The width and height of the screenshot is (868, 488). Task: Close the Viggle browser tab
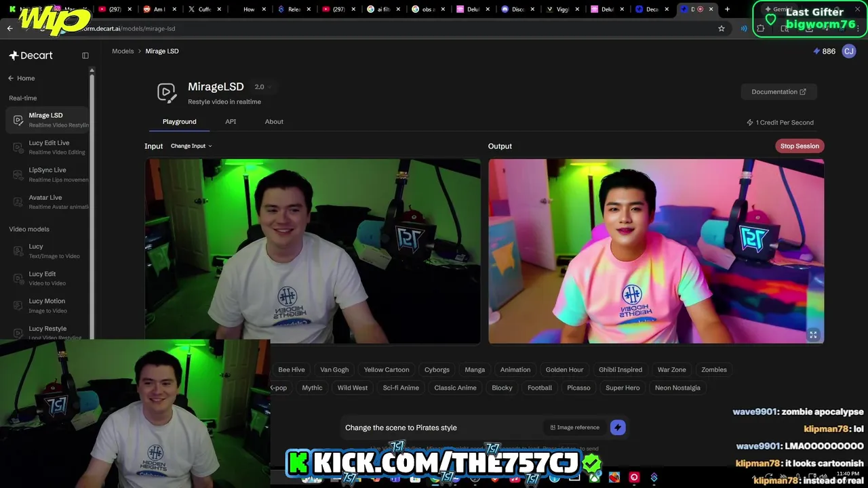(x=578, y=9)
